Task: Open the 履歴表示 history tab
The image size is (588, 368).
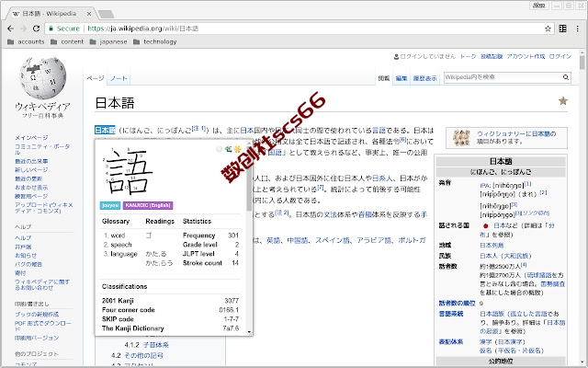Action: click(x=424, y=78)
